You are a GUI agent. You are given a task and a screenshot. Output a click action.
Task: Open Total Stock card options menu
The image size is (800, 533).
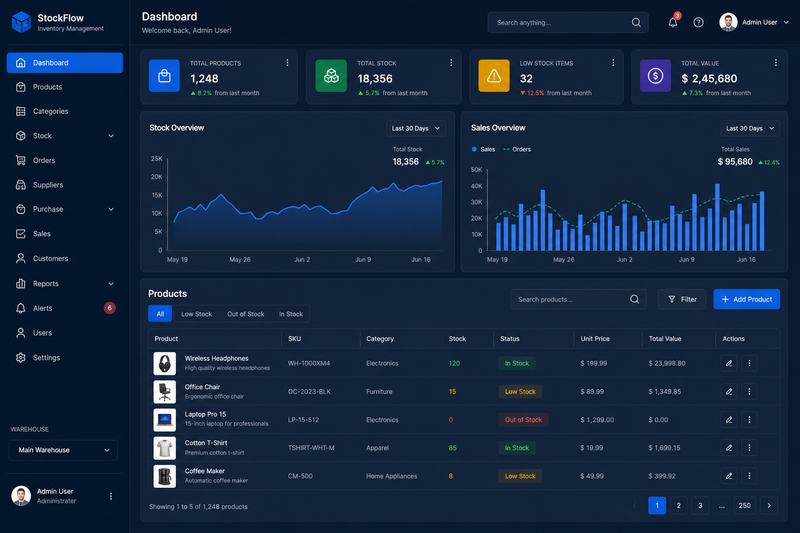pos(451,63)
